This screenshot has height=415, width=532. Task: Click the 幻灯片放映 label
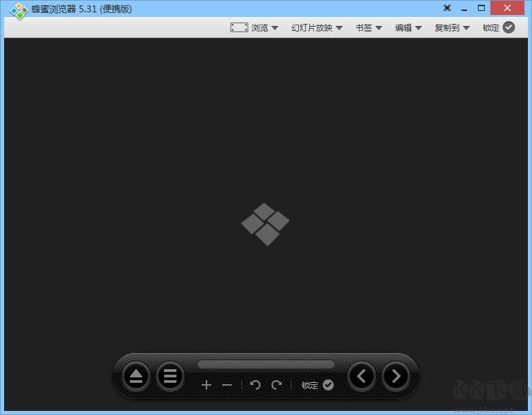(x=311, y=28)
